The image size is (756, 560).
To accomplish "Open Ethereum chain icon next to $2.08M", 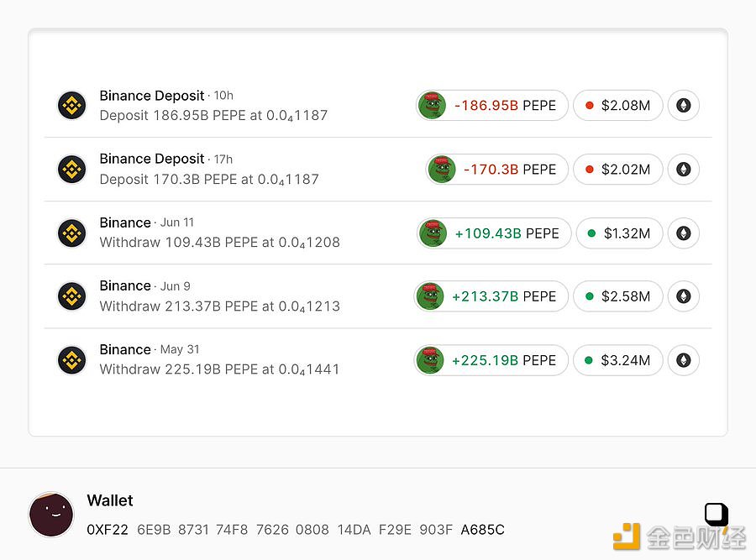I will tap(684, 105).
